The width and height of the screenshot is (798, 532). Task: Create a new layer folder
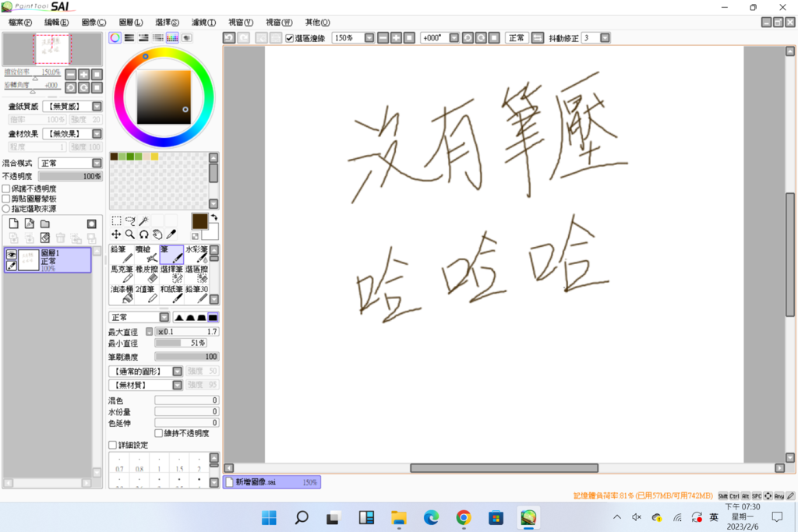point(45,224)
